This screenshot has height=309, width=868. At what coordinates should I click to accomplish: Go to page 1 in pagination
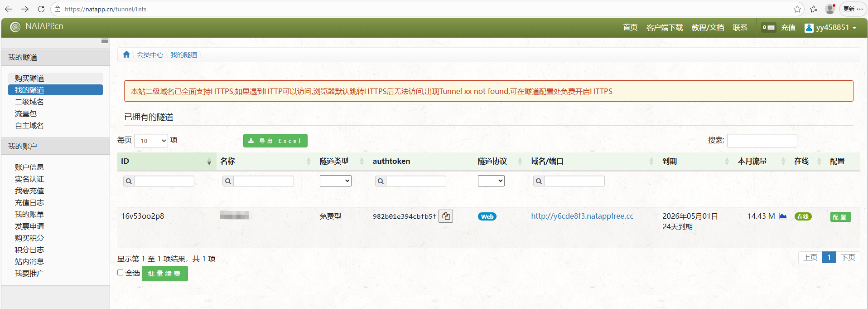[x=829, y=257]
